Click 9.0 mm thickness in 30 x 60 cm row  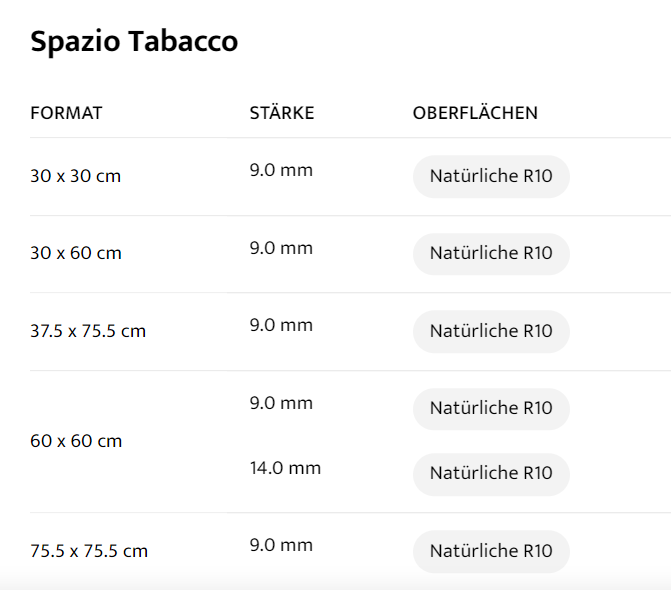click(x=281, y=247)
